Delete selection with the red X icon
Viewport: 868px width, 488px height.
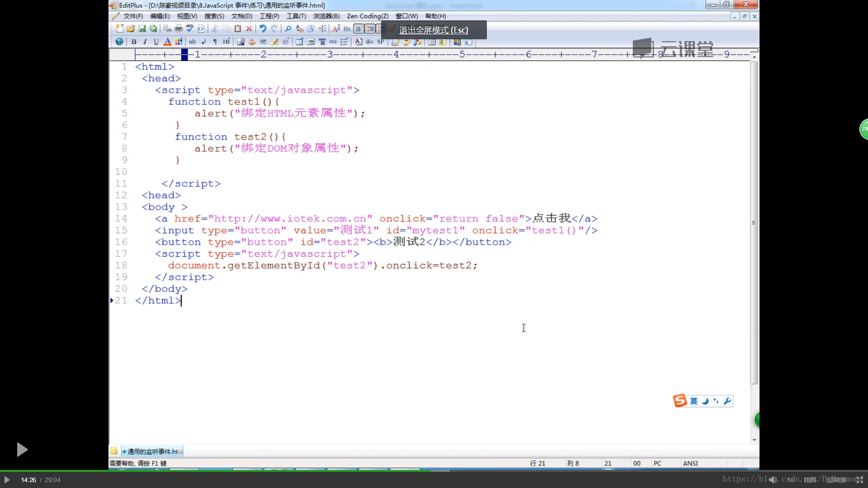tap(249, 29)
